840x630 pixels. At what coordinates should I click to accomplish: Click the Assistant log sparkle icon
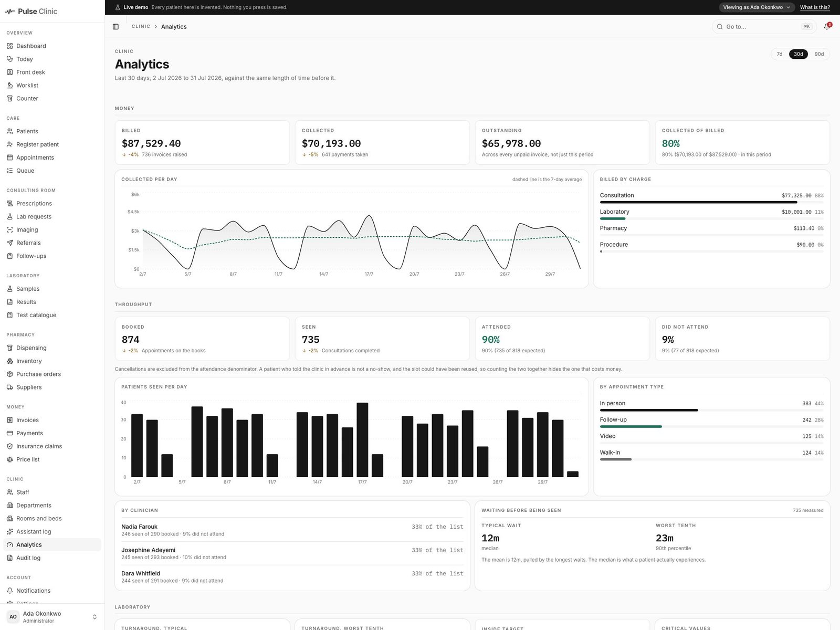[x=10, y=532]
